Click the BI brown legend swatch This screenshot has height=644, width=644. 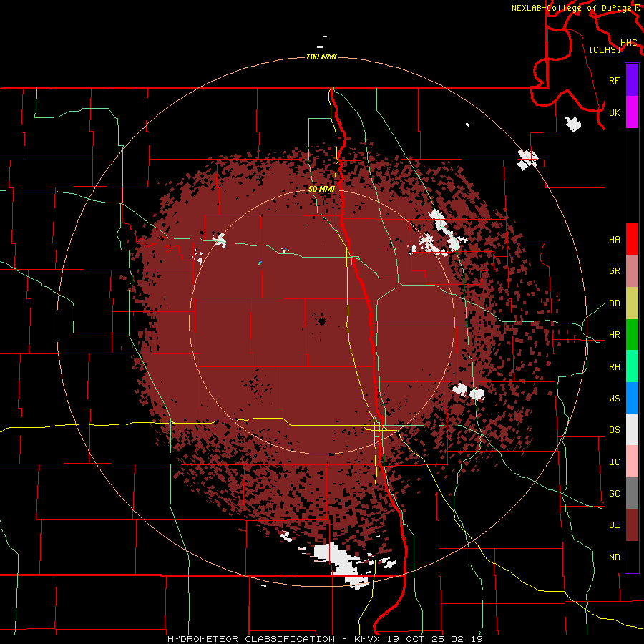[632, 525]
